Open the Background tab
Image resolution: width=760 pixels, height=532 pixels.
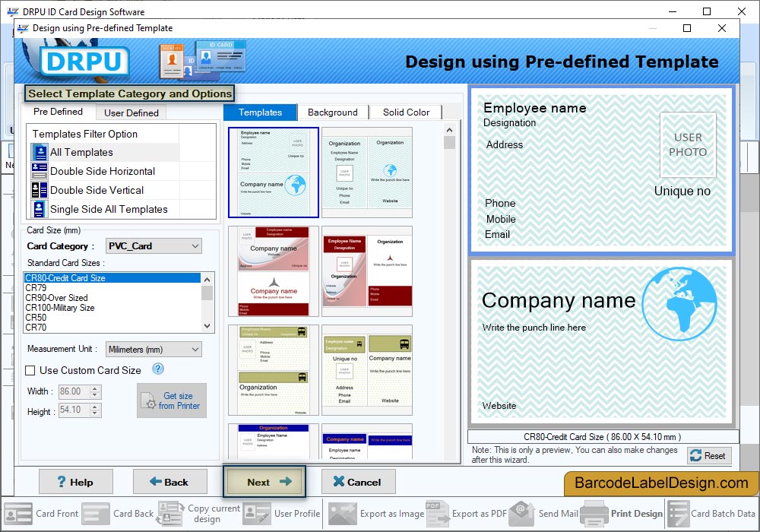tap(333, 112)
